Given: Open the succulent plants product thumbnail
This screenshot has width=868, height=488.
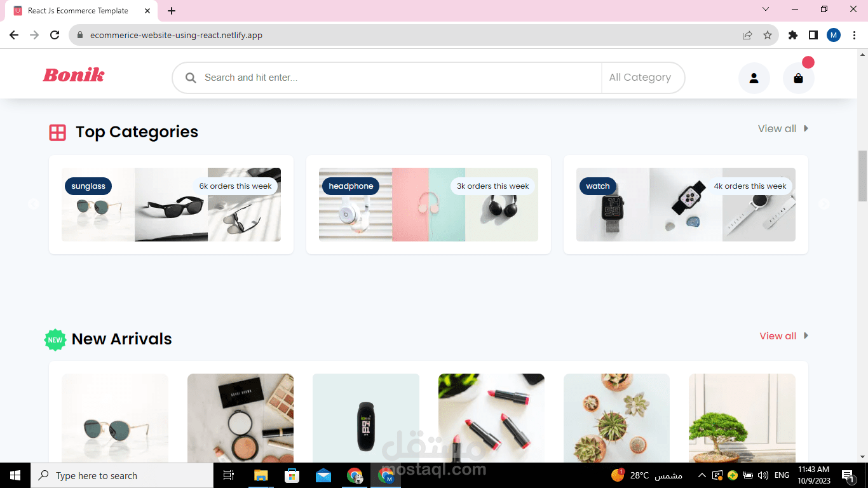Looking at the screenshot, I should tap(616, 418).
